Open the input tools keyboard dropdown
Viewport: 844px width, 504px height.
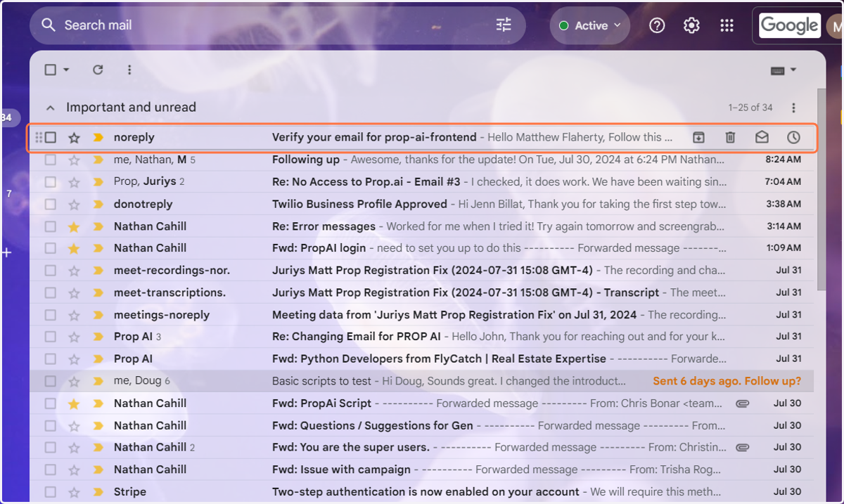point(784,70)
